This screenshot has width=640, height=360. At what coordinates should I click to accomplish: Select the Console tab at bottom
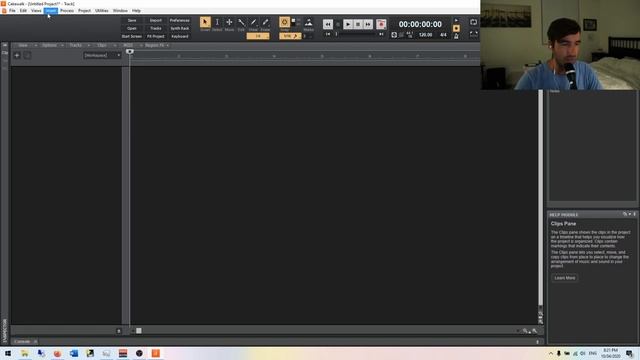click(22, 341)
